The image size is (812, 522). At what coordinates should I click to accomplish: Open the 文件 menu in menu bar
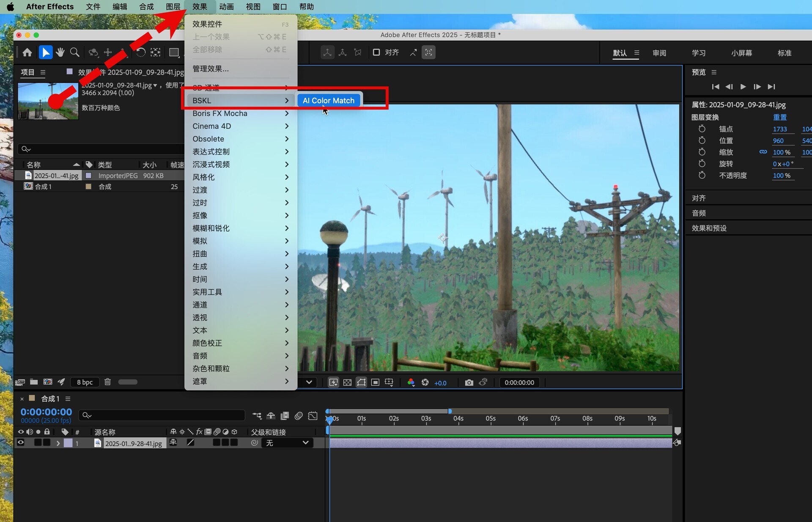(93, 7)
